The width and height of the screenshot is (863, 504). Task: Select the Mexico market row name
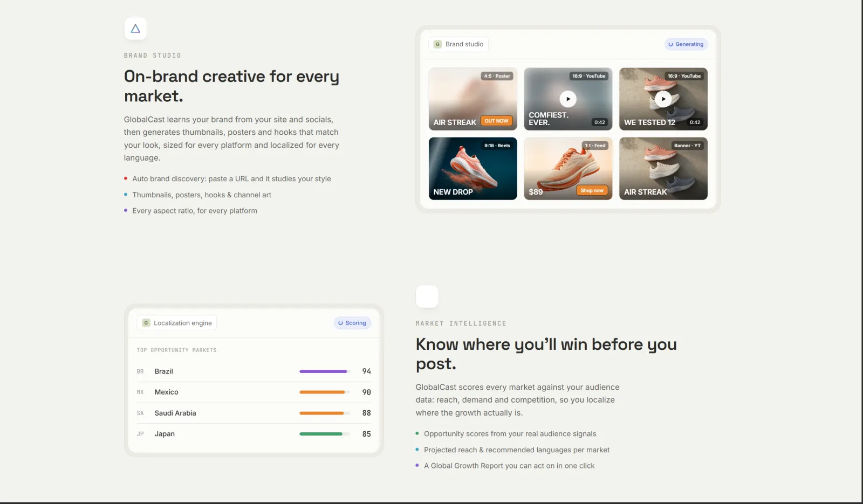coord(167,392)
